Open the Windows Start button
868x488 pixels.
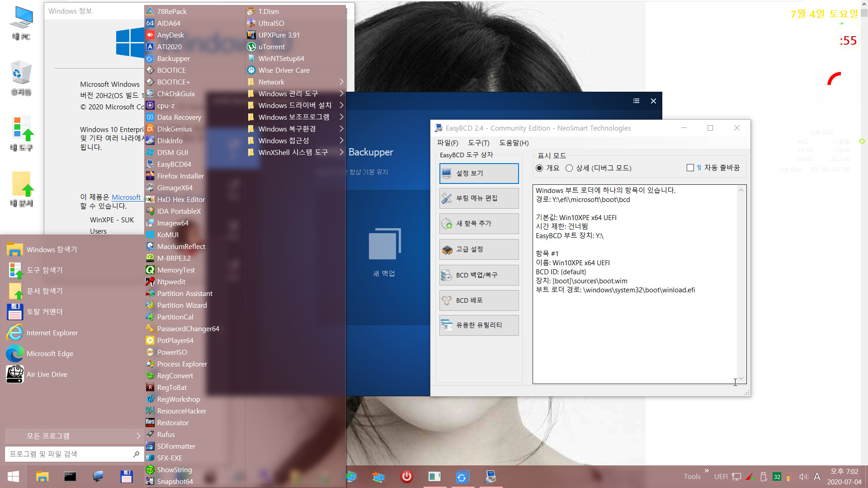(x=13, y=477)
